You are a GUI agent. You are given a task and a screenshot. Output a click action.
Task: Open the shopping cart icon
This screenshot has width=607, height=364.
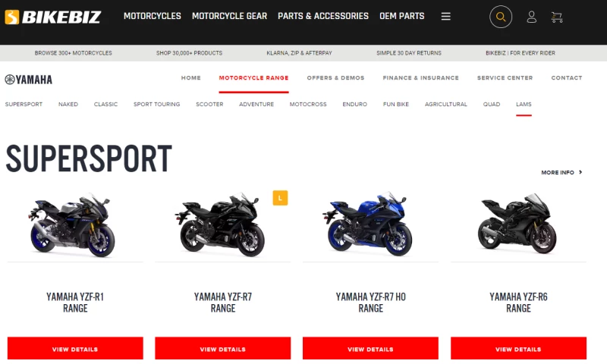557,17
